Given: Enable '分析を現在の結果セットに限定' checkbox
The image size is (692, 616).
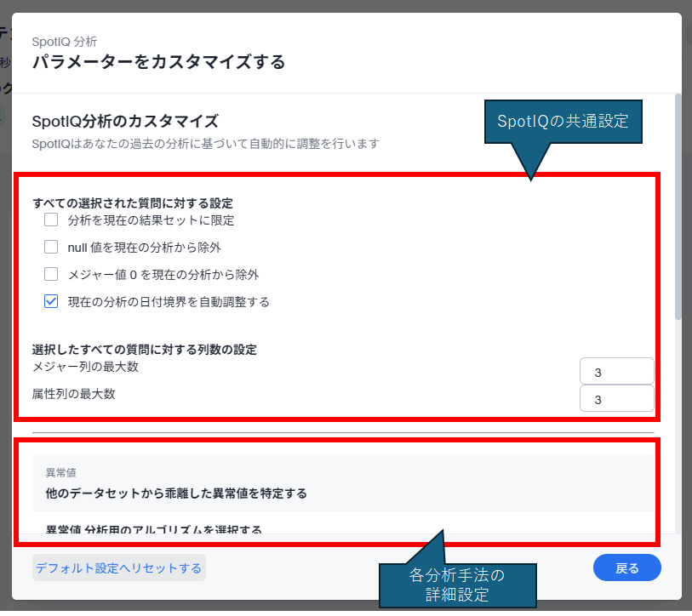Looking at the screenshot, I should (51, 220).
